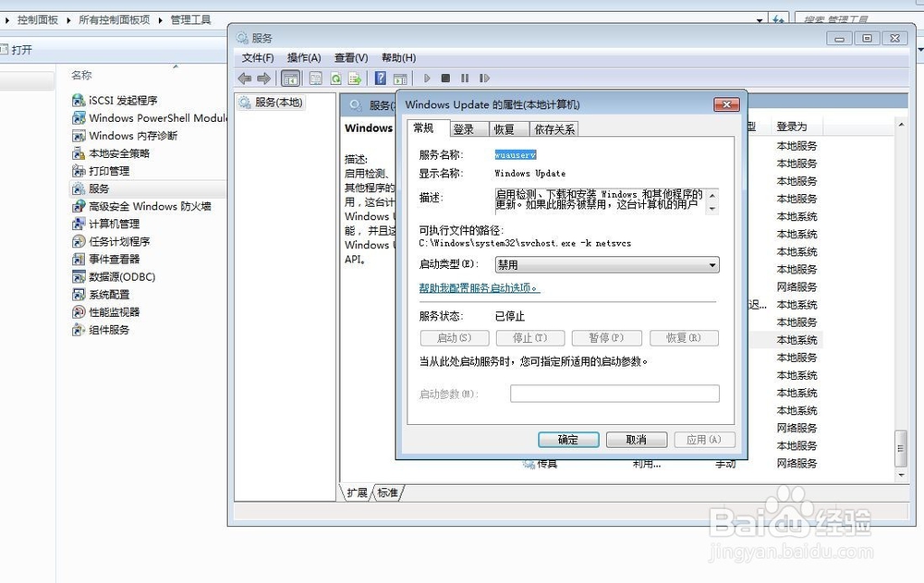
Task: Click the Restart Service toolbar icon
Action: pyautogui.click(x=484, y=78)
